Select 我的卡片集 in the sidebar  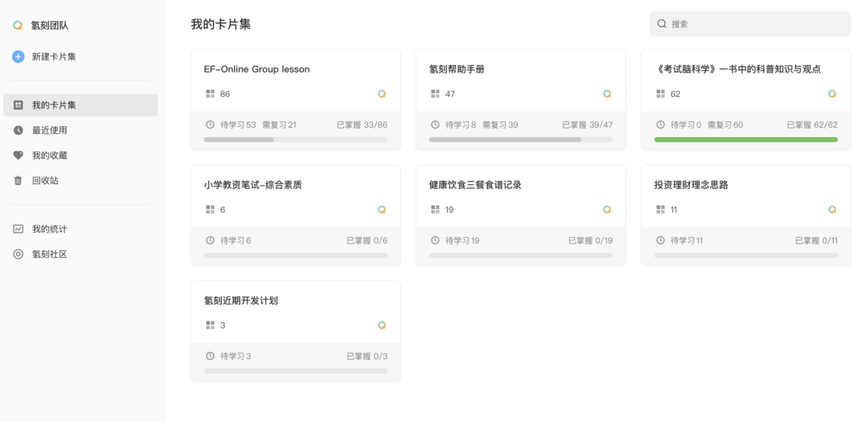click(x=81, y=105)
